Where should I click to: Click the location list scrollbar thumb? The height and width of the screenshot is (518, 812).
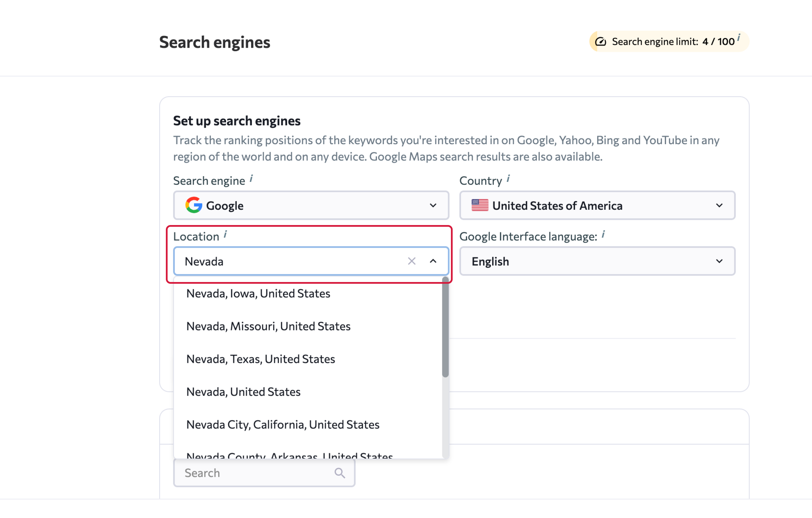click(445, 327)
